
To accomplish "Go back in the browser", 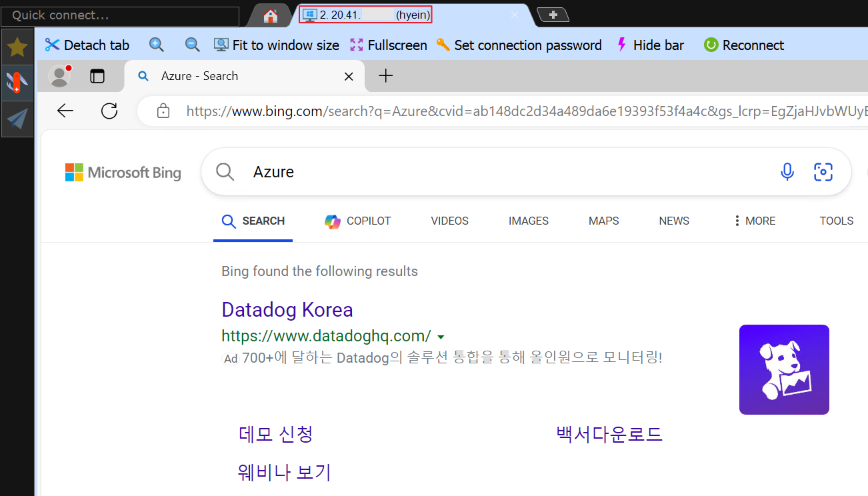I will (65, 111).
